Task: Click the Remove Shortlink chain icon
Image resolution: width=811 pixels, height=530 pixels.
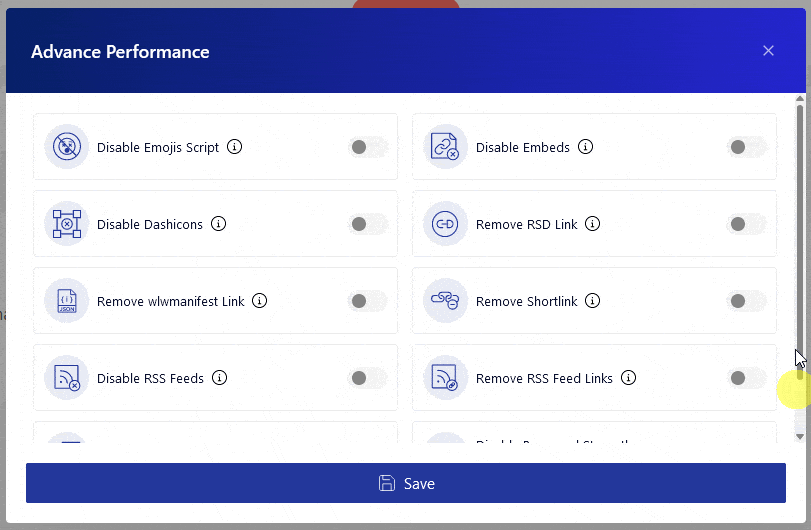Action: tap(445, 301)
